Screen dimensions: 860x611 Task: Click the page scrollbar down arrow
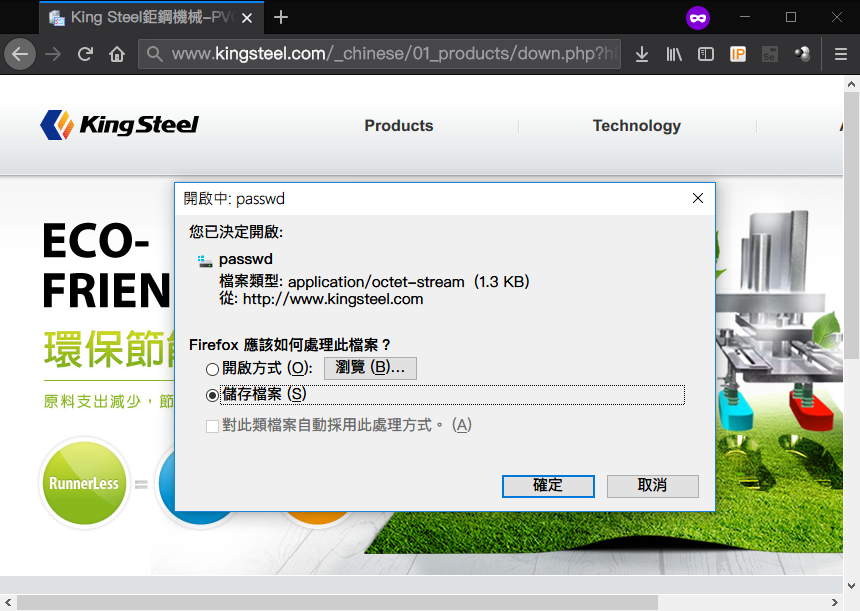[x=851, y=585]
